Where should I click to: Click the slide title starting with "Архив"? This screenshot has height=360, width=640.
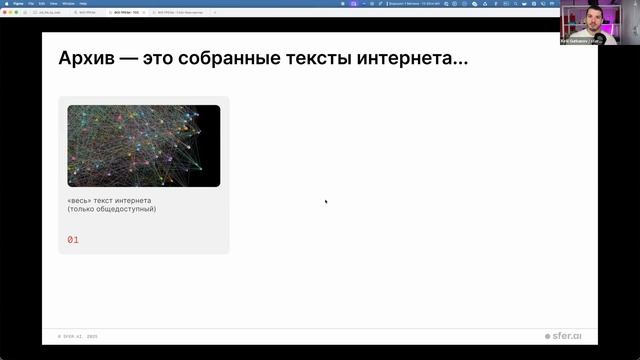coord(263,58)
